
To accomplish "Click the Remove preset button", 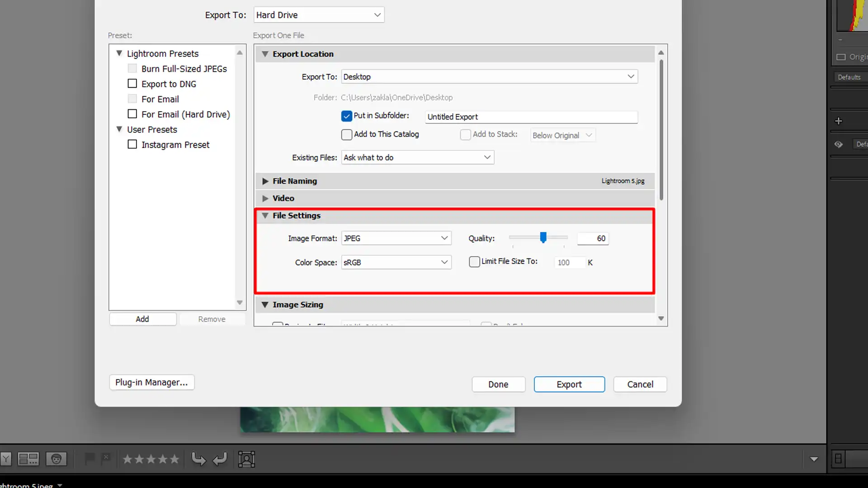I will pyautogui.click(x=212, y=319).
